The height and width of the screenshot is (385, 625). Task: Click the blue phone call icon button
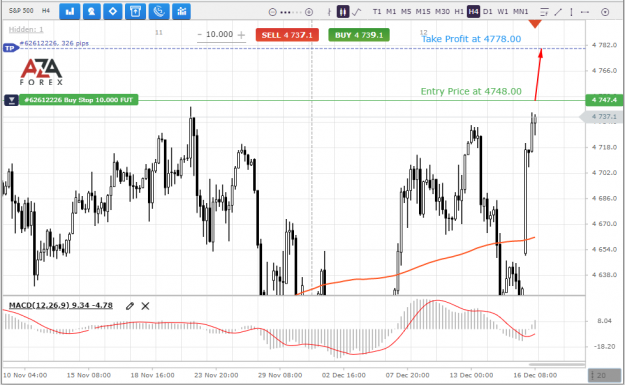pyautogui.click(x=159, y=12)
